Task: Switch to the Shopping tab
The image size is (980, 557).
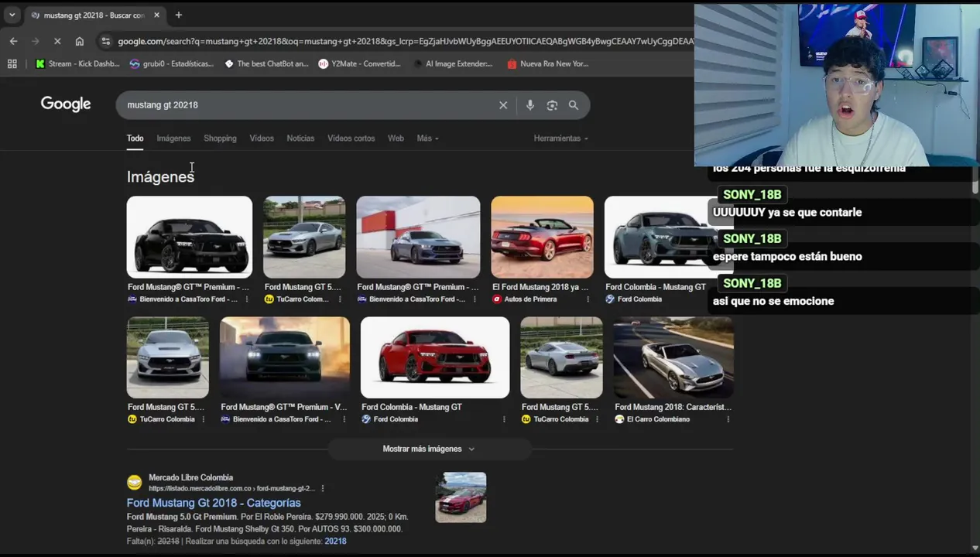Action: click(220, 138)
